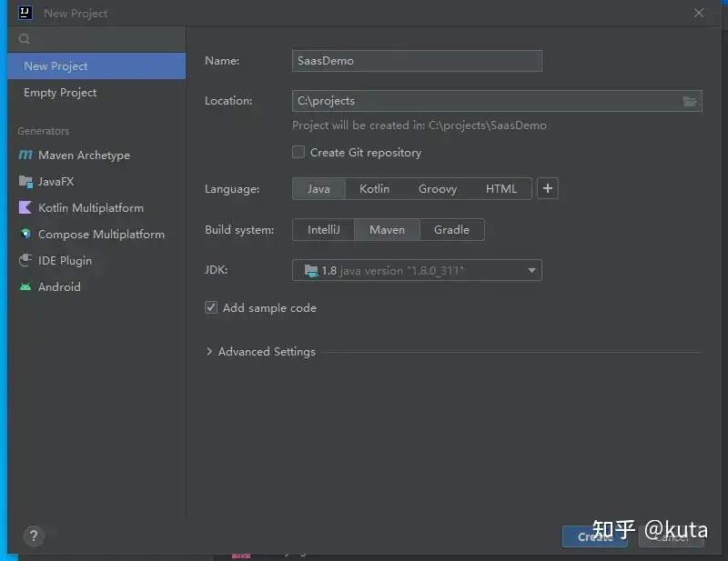Click the IDE Plugin icon

[25, 260]
